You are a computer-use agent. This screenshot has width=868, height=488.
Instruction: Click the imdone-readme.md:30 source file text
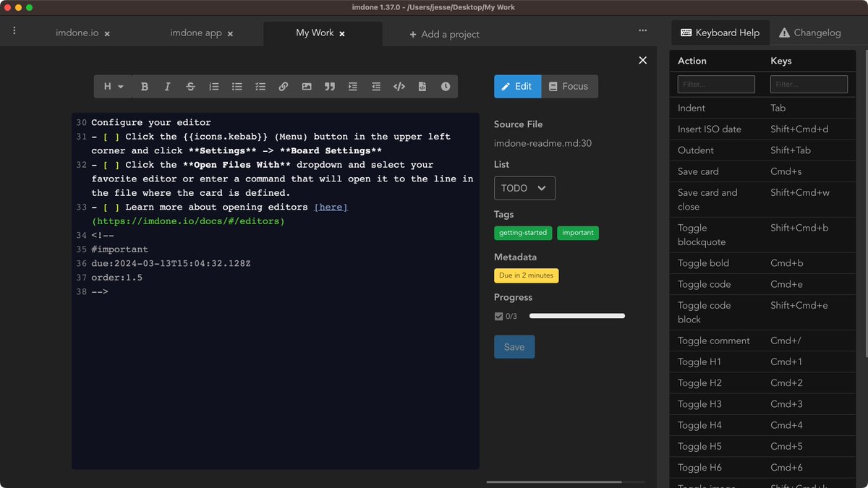click(x=542, y=143)
